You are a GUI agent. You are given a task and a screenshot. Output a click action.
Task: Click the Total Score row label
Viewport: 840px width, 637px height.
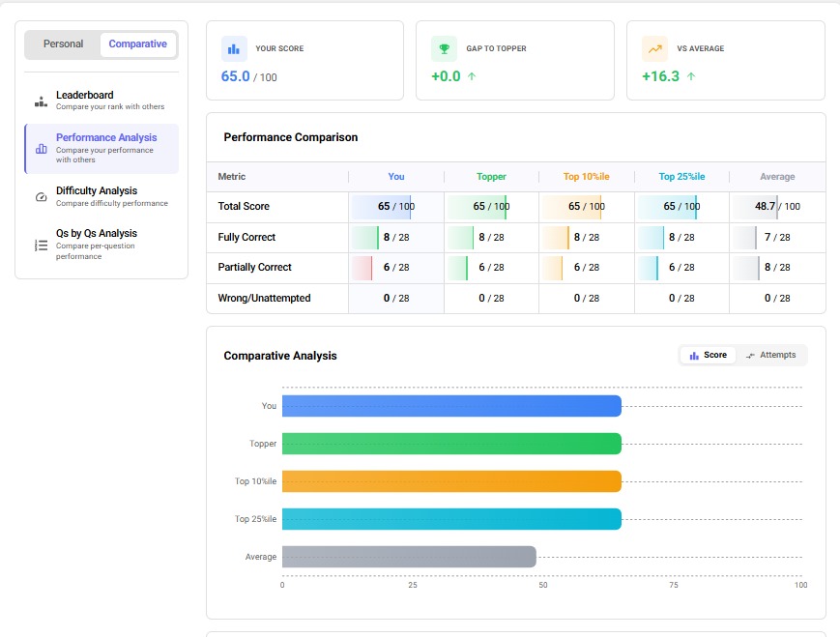click(x=244, y=206)
